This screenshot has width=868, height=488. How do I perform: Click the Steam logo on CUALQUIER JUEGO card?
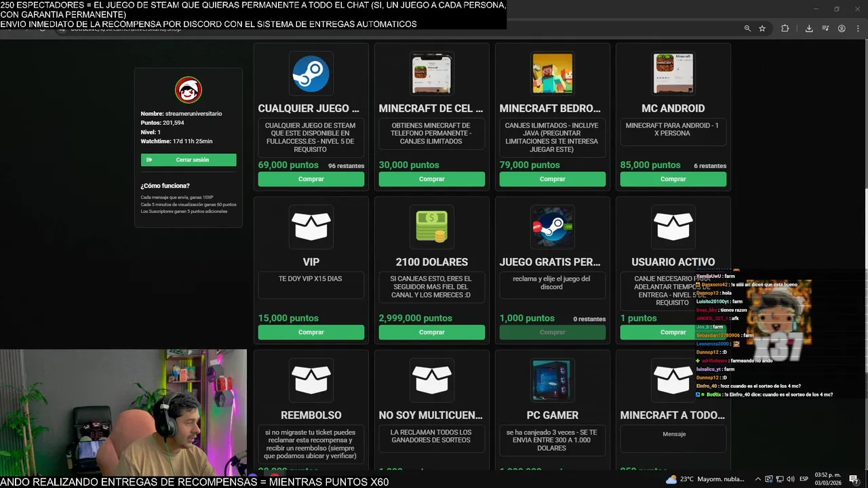tap(311, 74)
